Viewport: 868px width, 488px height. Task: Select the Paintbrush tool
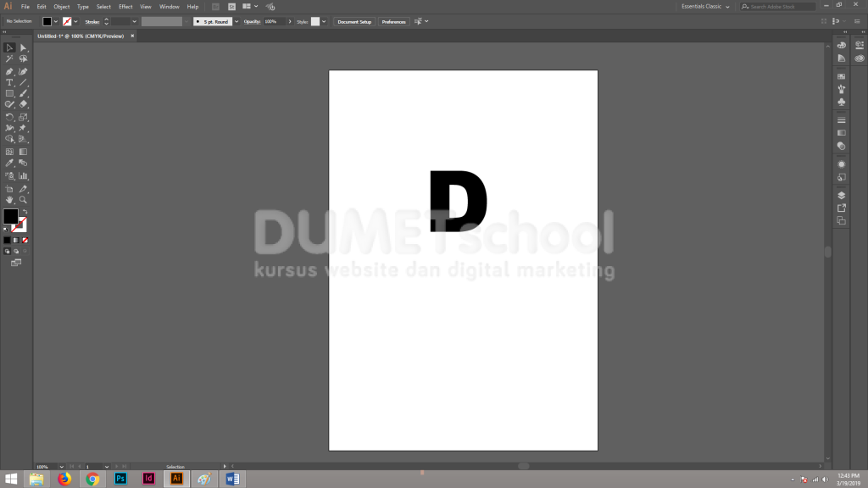[x=23, y=93]
